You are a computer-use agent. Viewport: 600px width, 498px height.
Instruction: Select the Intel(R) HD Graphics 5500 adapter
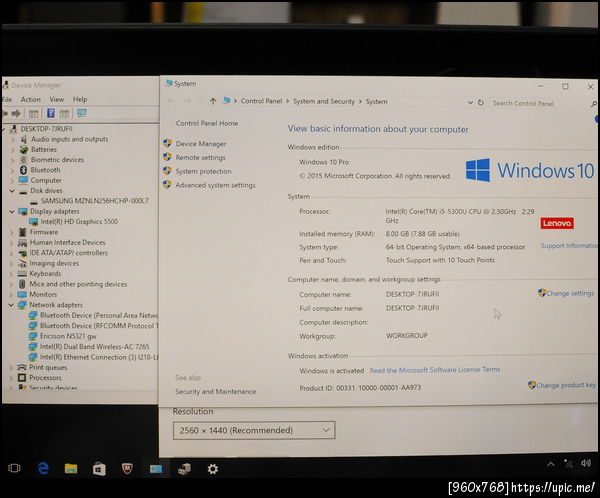point(79,221)
